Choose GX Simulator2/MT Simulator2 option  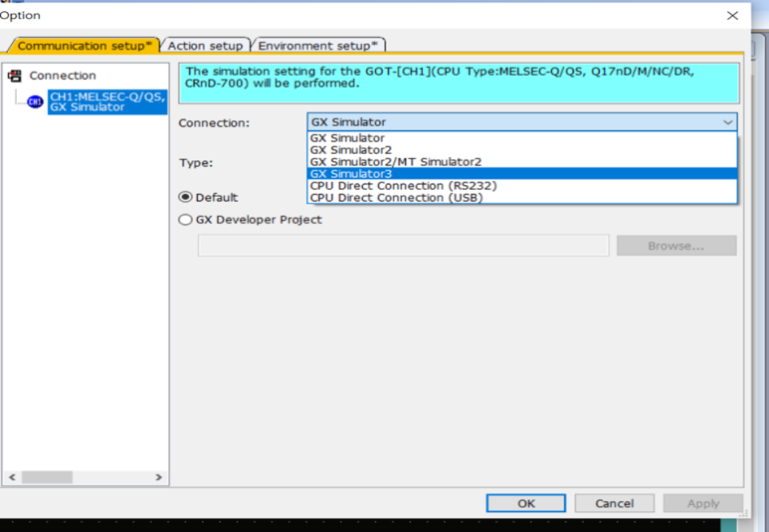click(522, 162)
